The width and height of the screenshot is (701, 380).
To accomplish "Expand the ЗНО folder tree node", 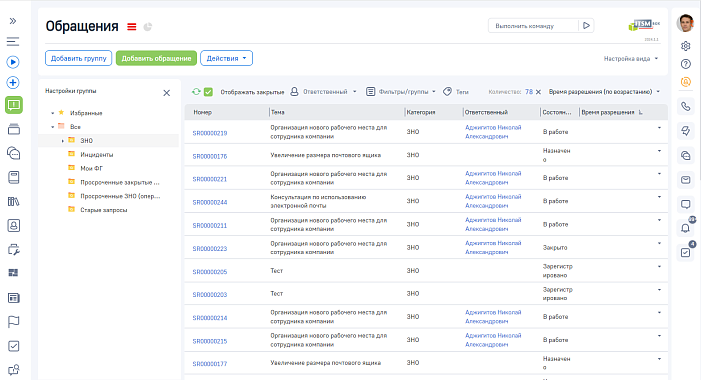I will pyautogui.click(x=63, y=141).
